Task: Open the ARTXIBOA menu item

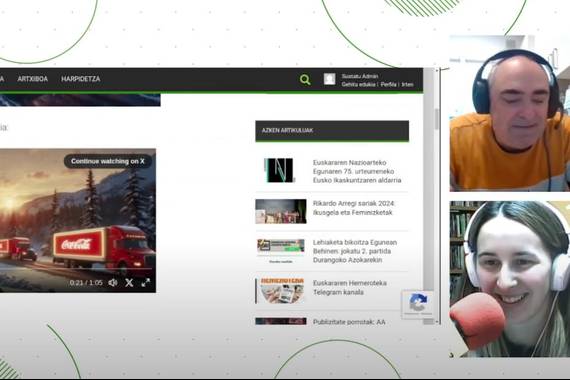Action: pos(33,79)
